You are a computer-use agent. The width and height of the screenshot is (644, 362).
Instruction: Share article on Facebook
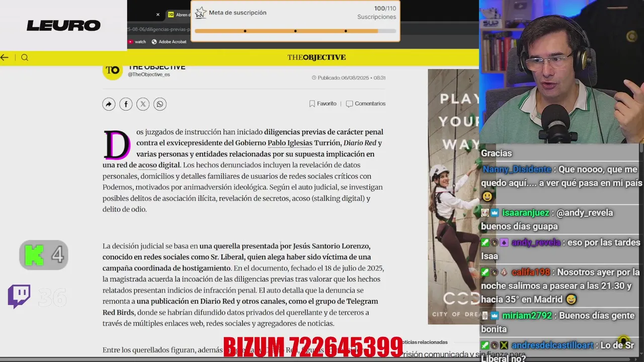[126, 104]
